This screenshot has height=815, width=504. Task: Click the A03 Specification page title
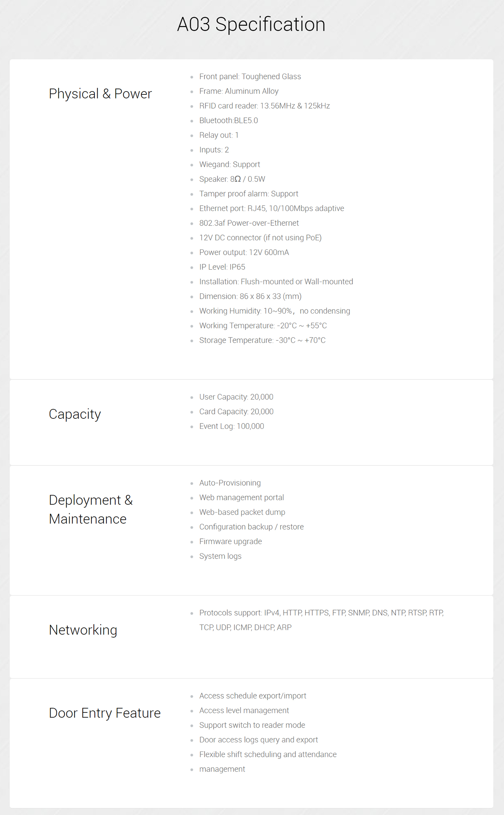[x=251, y=25]
